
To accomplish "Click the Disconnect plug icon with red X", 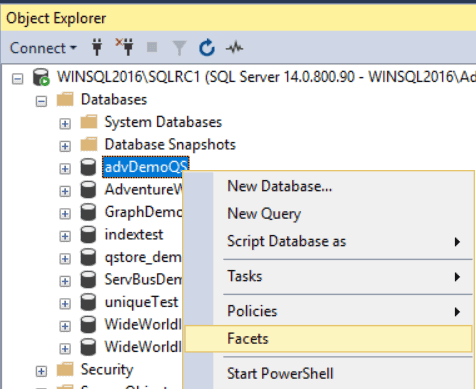I will click(x=124, y=47).
